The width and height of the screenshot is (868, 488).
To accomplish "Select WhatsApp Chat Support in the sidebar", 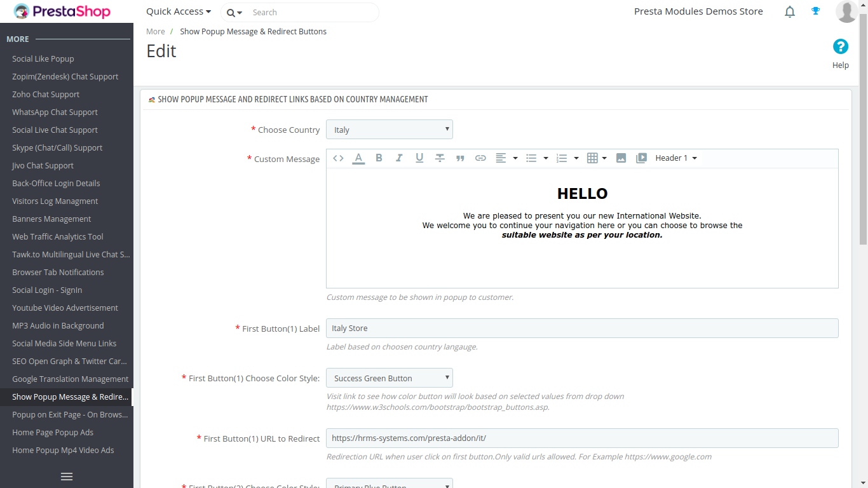I will click(55, 112).
